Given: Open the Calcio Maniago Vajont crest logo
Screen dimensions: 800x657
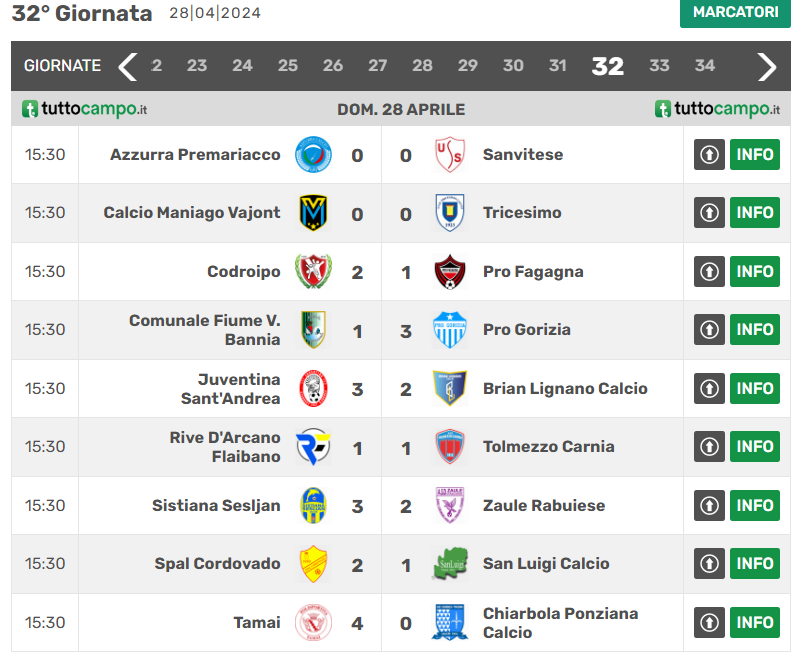Looking at the screenshot, I should 313,213.
